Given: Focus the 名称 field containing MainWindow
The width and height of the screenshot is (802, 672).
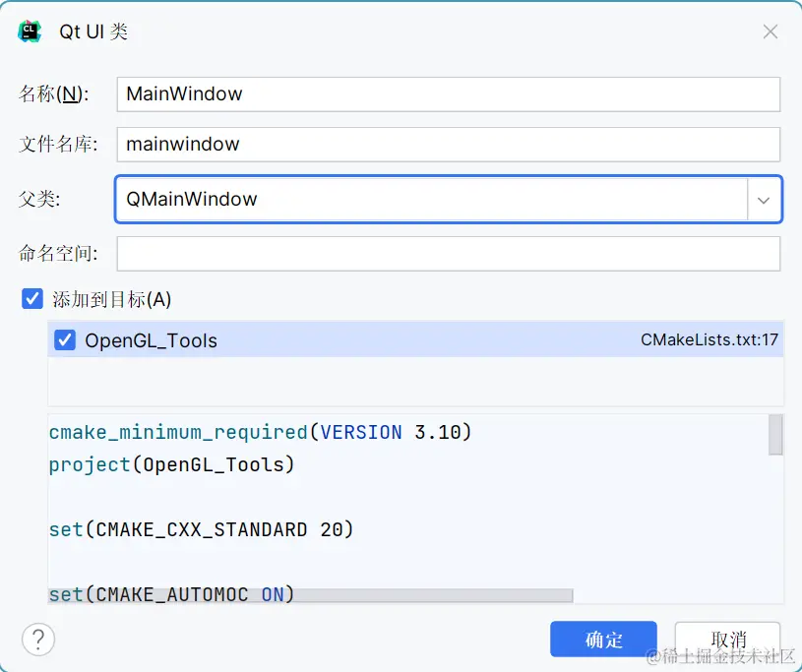Looking at the screenshot, I should (448, 94).
